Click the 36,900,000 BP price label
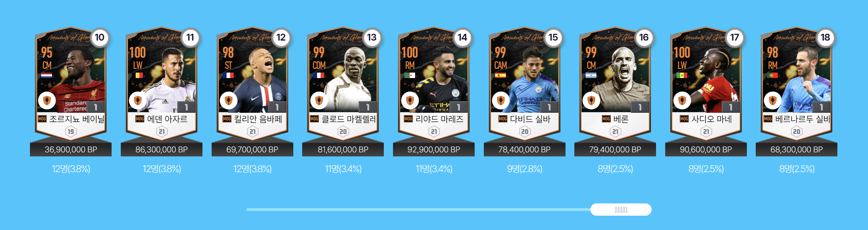 coord(71,150)
